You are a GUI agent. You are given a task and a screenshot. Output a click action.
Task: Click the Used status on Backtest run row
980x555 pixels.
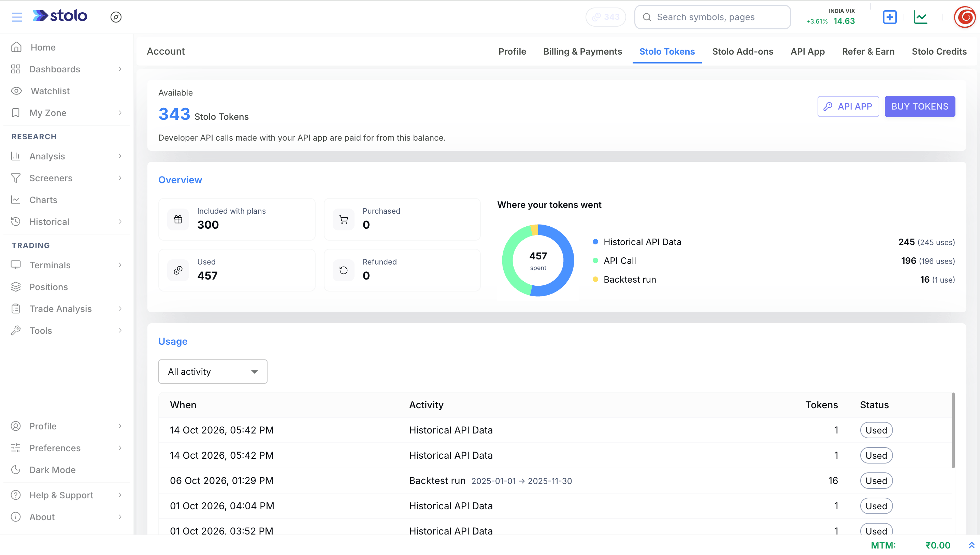point(876,481)
